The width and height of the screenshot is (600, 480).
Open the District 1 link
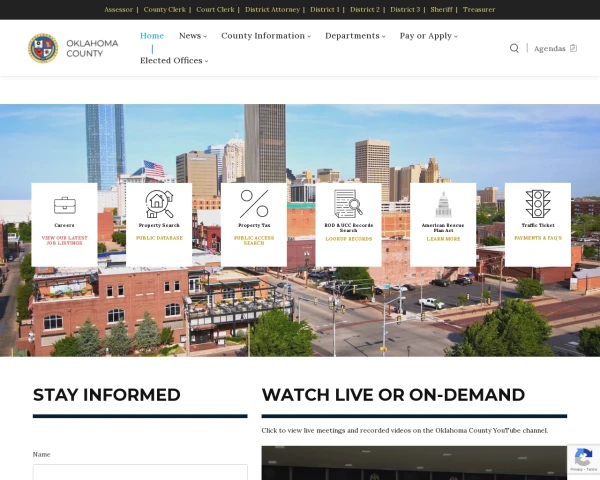tap(325, 10)
